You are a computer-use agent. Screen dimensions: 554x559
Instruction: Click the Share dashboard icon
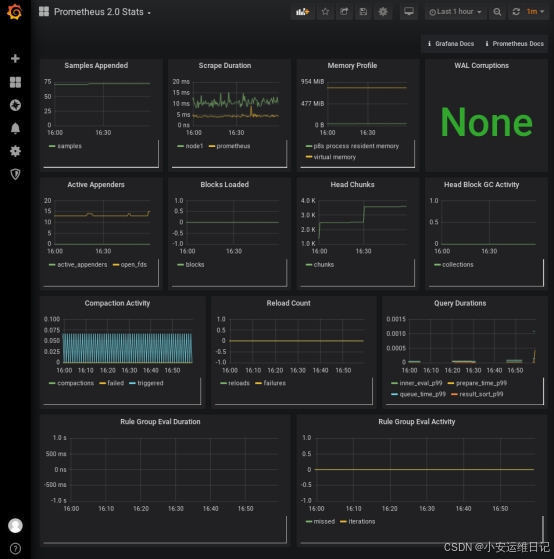coord(344,12)
